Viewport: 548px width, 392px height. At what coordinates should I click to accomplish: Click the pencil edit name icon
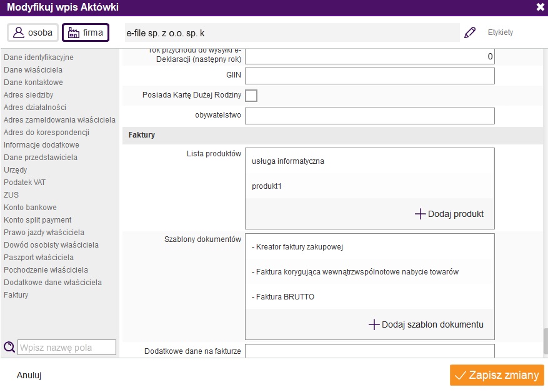click(x=470, y=33)
